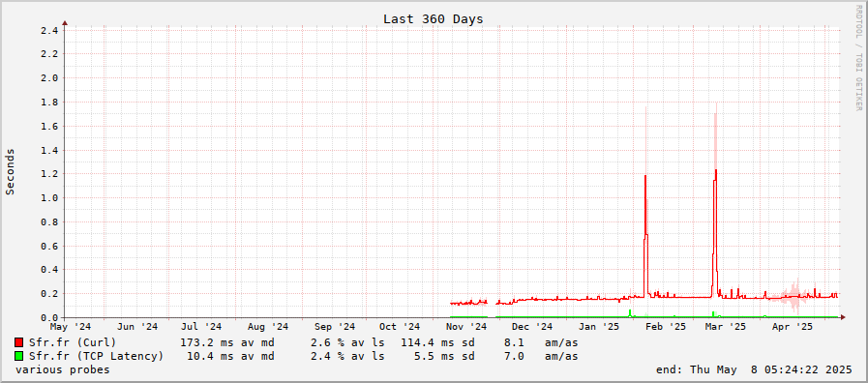Select the 'Sfr.fr (TCP Latency)' legend label
The height and width of the screenshot is (383, 868).
point(97,356)
